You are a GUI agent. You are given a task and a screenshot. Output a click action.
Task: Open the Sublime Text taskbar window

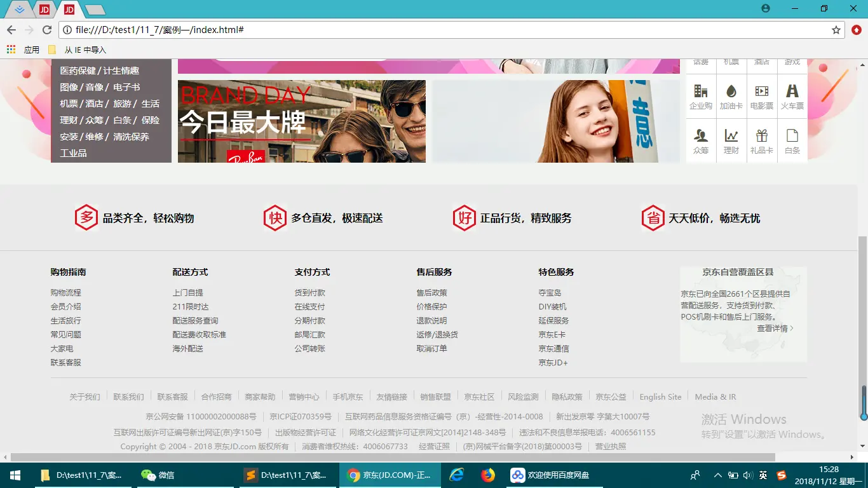[287, 475]
